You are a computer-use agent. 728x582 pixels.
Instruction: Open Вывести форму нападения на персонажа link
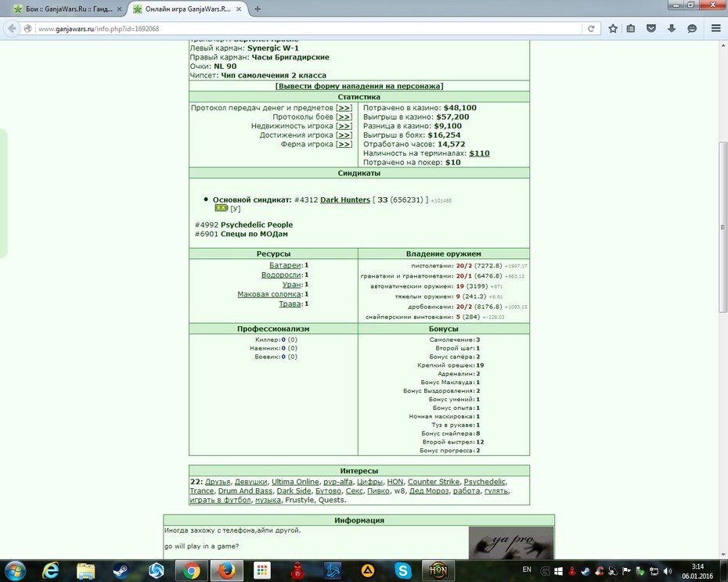pos(359,86)
